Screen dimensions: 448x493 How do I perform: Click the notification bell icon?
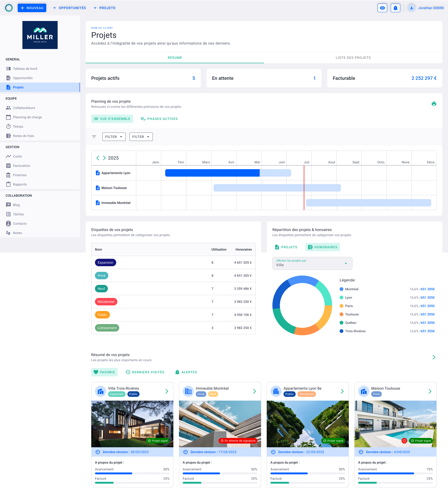click(395, 8)
